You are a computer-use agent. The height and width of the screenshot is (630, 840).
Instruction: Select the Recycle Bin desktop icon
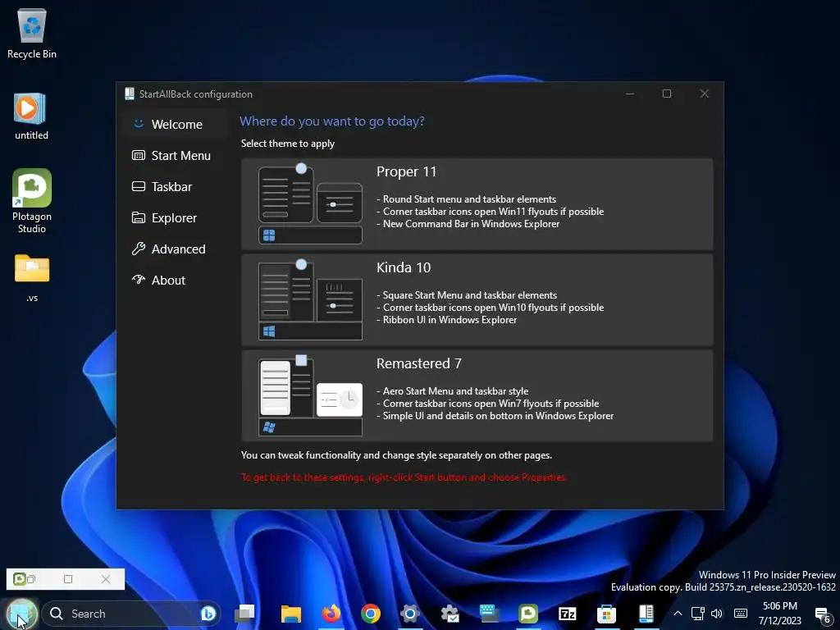[32, 33]
